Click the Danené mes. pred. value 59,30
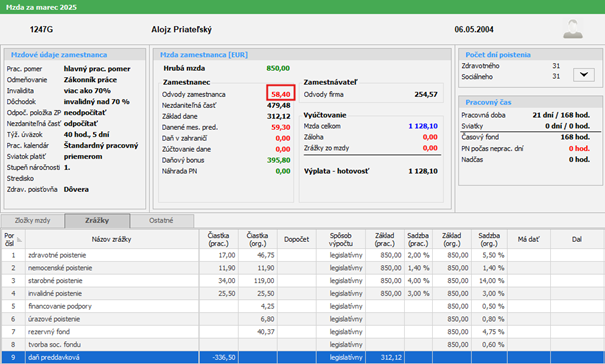Image resolution: width=605 pixels, height=364 pixels. pyautogui.click(x=281, y=127)
